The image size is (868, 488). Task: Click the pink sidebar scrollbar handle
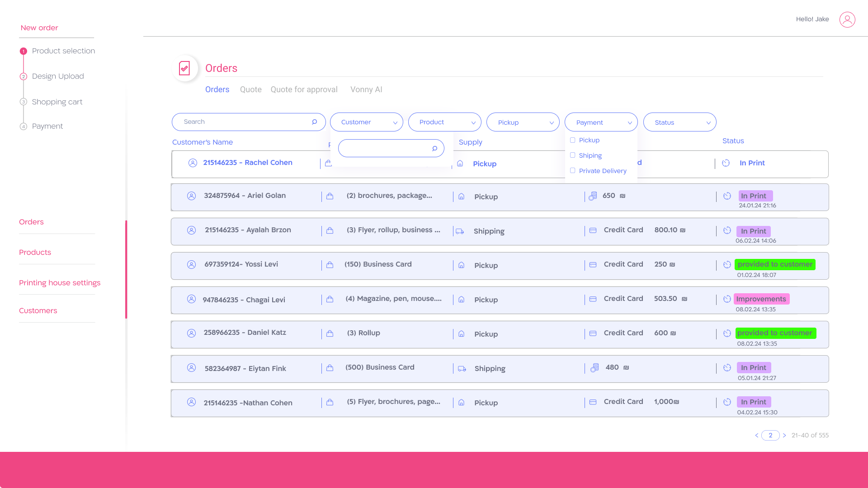click(126, 269)
